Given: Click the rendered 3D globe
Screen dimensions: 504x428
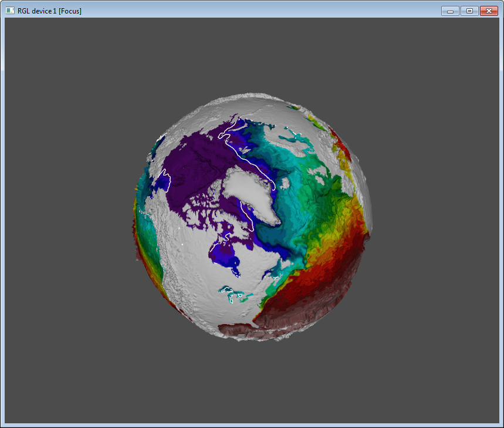Looking at the screenshot, I should pyautogui.click(x=253, y=217).
